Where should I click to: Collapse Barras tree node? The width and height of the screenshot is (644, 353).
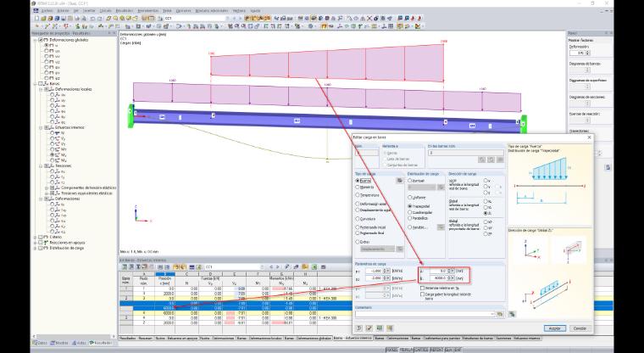tap(36, 83)
